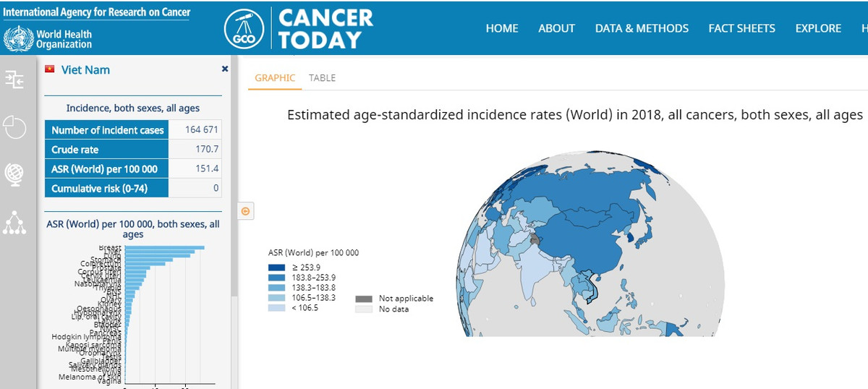Click the World Health Organization emblem
The width and height of the screenshot is (868, 389).
(x=17, y=39)
